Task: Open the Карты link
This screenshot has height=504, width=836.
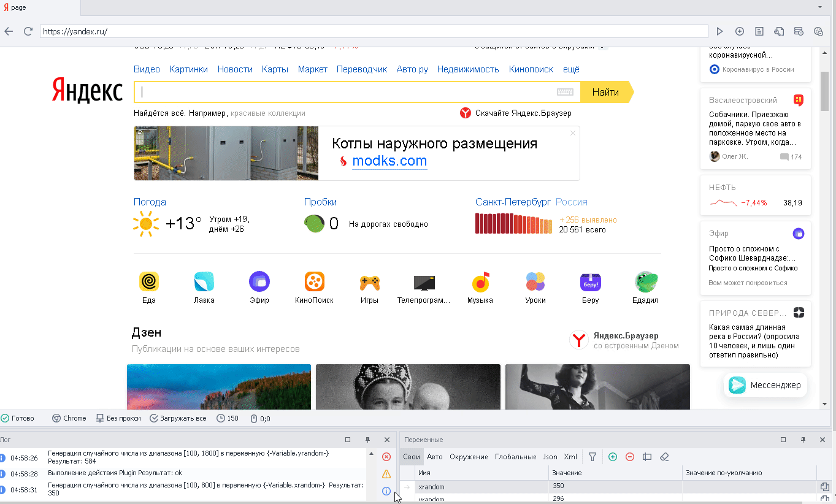Action: pyautogui.click(x=275, y=69)
